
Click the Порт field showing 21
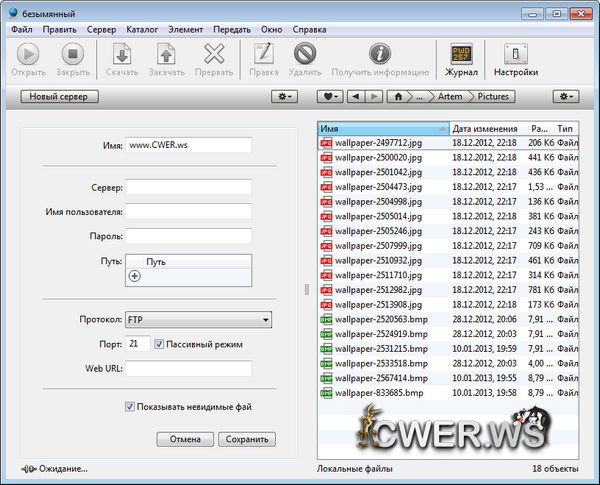[x=138, y=344]
